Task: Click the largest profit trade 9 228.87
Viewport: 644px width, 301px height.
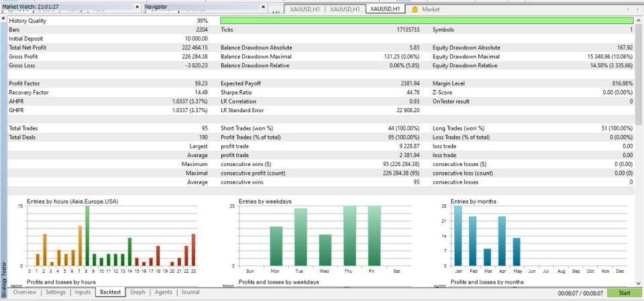Action: 409,146
